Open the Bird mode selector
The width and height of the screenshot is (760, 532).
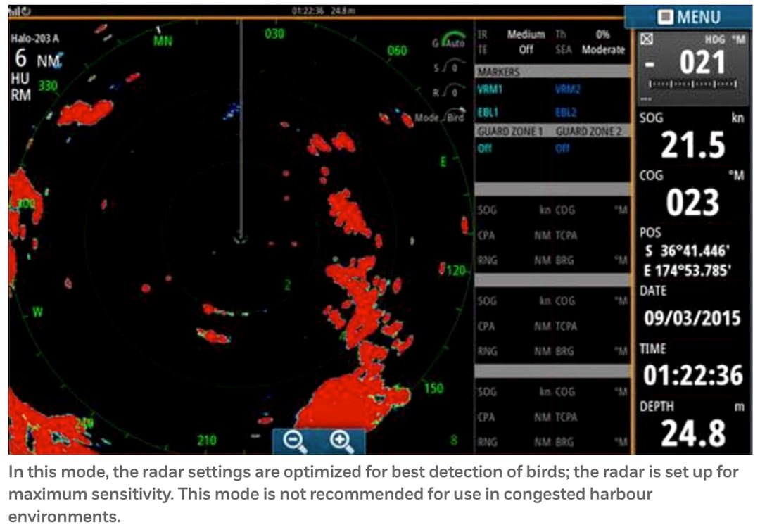pyautogui.click(x=455, y=118)
